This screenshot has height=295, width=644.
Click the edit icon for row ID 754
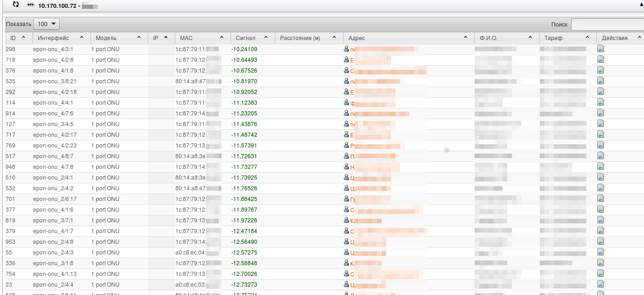pyautogui.click(x=601, y=273)
